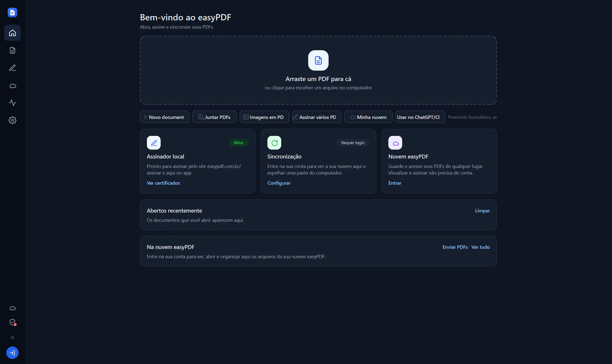Click the easyPDF logo icon
Image resolution: width=612 pixels, height=364 pixels.
click(12, 12)
